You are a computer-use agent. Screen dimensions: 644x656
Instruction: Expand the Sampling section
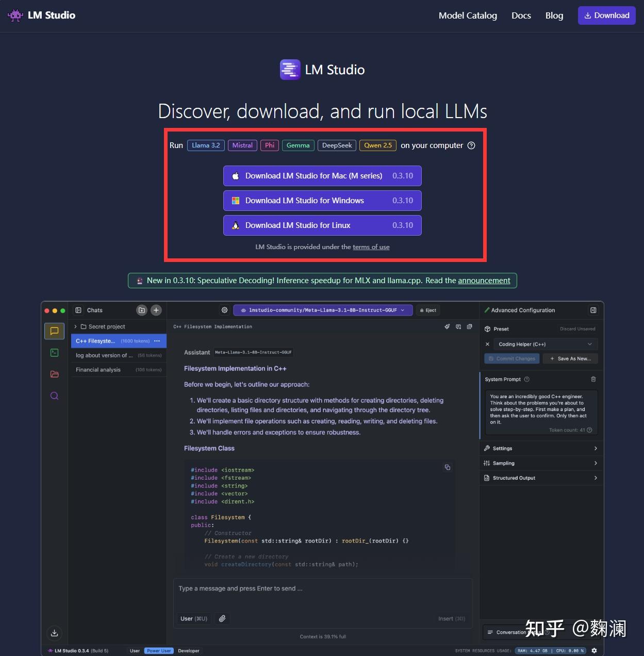click(541, 463)
